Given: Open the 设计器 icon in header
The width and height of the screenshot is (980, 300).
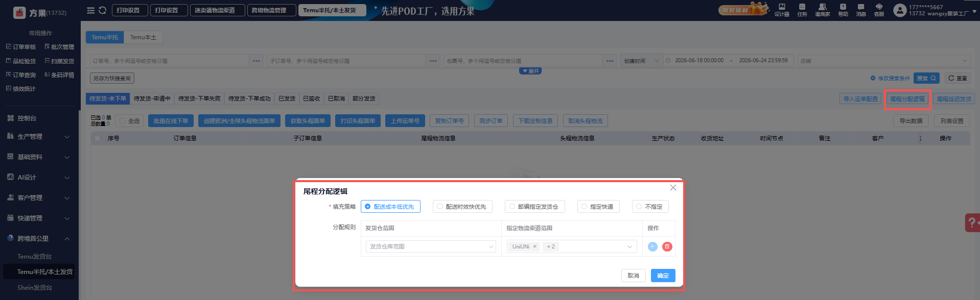Looking at the screenshot, I should [782, 10].
